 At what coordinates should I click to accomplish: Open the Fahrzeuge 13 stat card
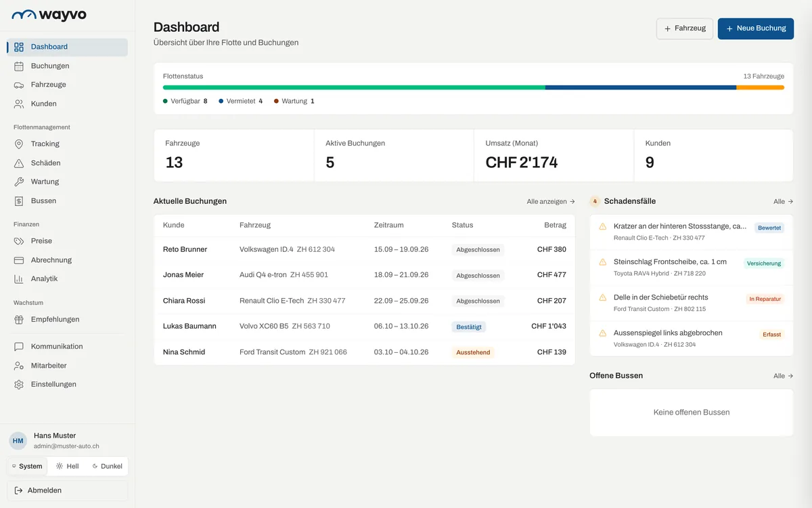tap(234, 156)
